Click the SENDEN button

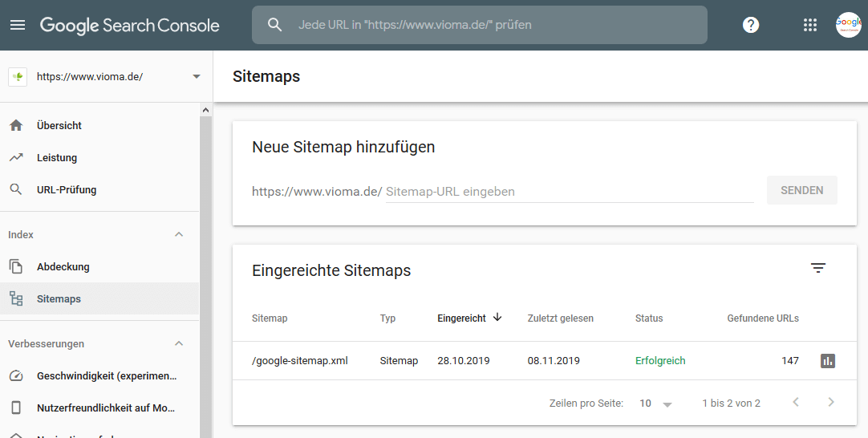tap(802, 190)
